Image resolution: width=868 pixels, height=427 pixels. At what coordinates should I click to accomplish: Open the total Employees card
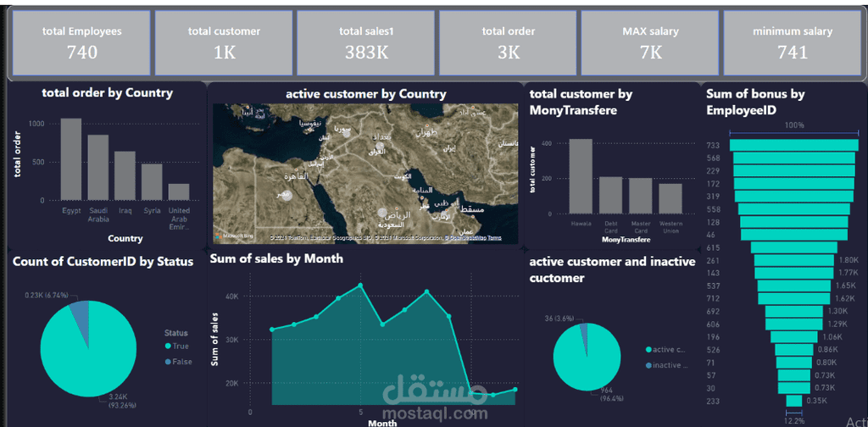coord(81,42)
